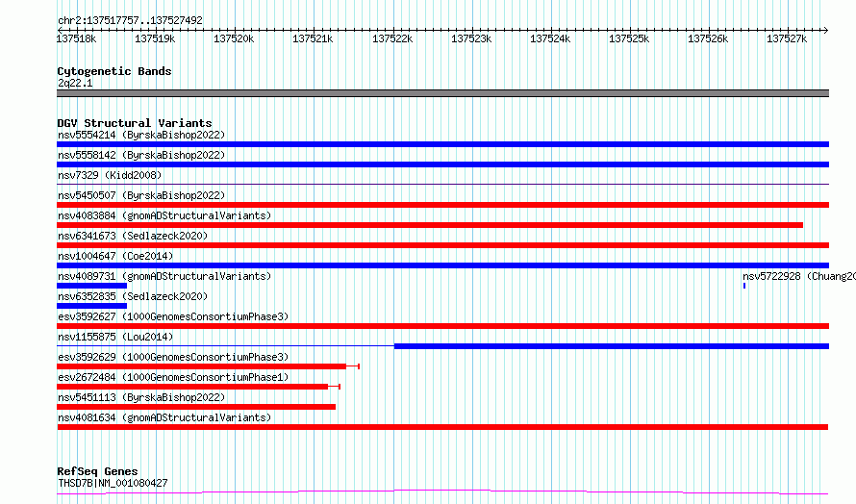Click the nsv1155875 (Lou2014) label

115,337
